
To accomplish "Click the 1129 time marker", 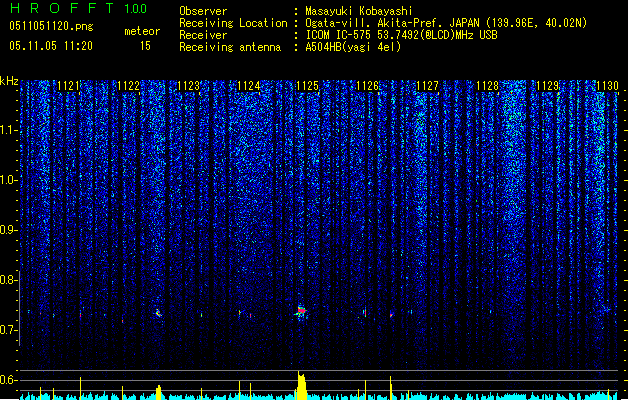I will point(548,86).
